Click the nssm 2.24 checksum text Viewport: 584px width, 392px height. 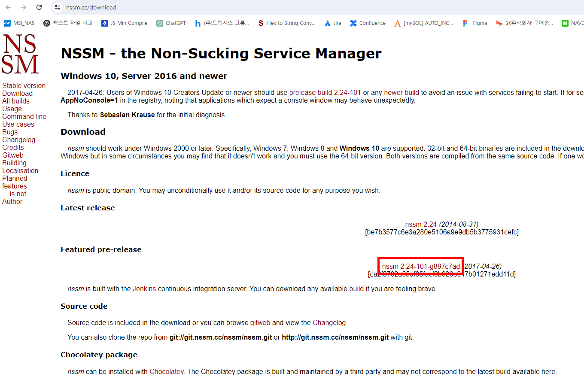click(x=442, y=232)
